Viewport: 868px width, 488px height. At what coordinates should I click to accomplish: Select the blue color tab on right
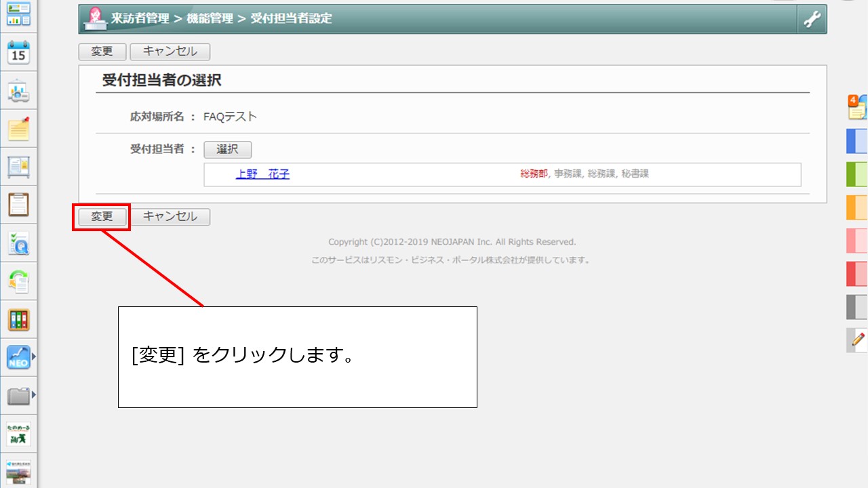click(x=857, y=141)
